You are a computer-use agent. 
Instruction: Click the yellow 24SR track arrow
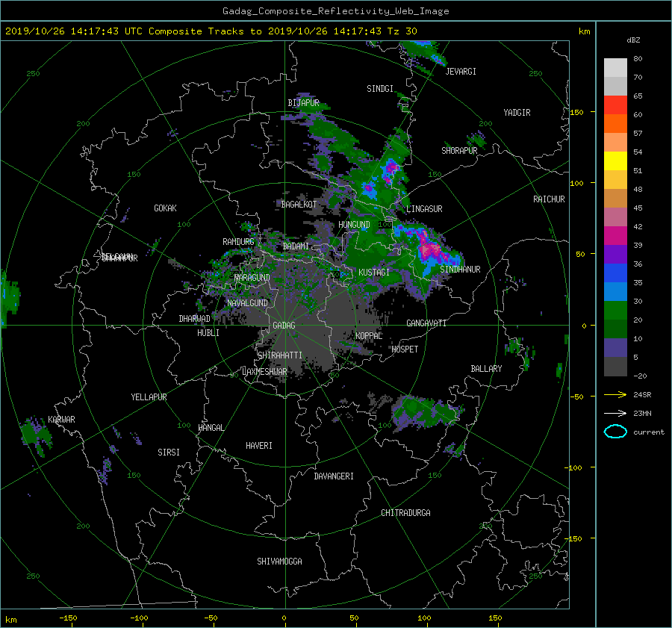point(615,394)
